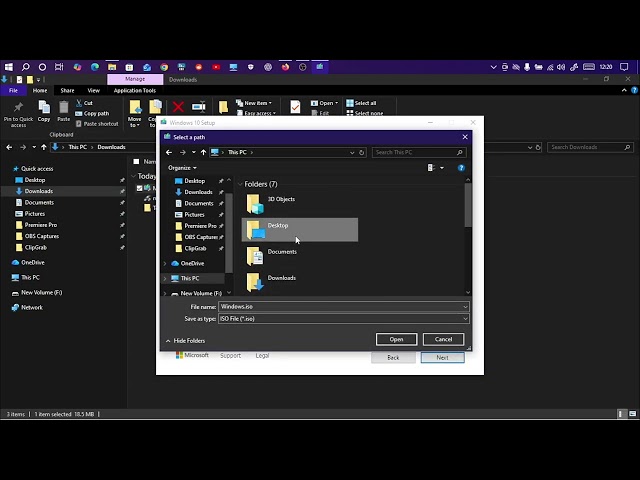
Task: Expand This PC in dialog tree
Action: click(165, 278)
